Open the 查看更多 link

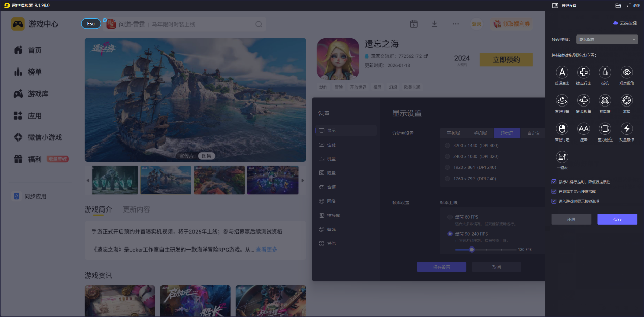coord(267,250)
